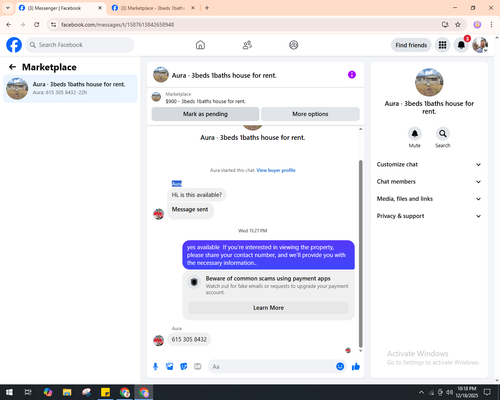The width and height of the screenshot is (500, 400).
Task: Expand the Privacy & support section
Action: pos(429,216)
